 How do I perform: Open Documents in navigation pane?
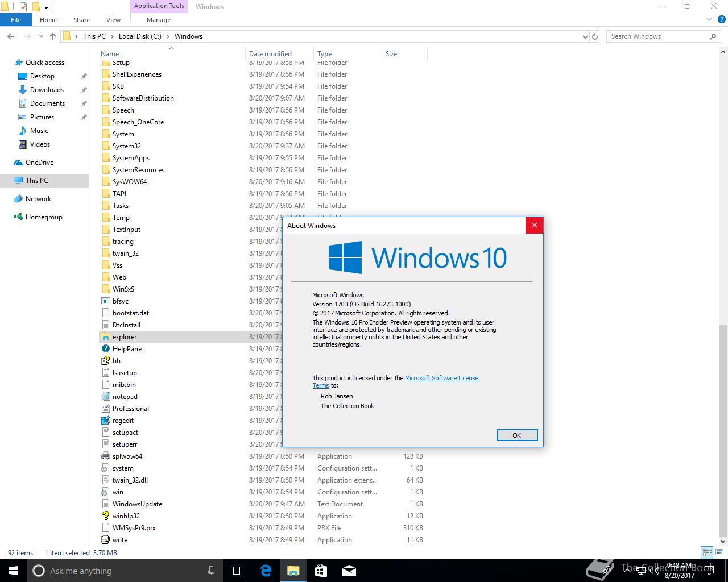[x=47, y=103]
